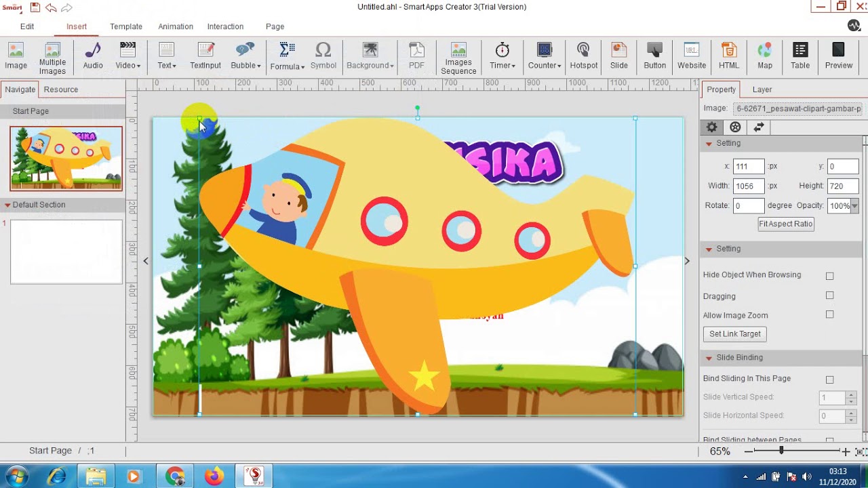Open Firefox from the taskbar
868x488 pixels.
[x=214, y=476]
